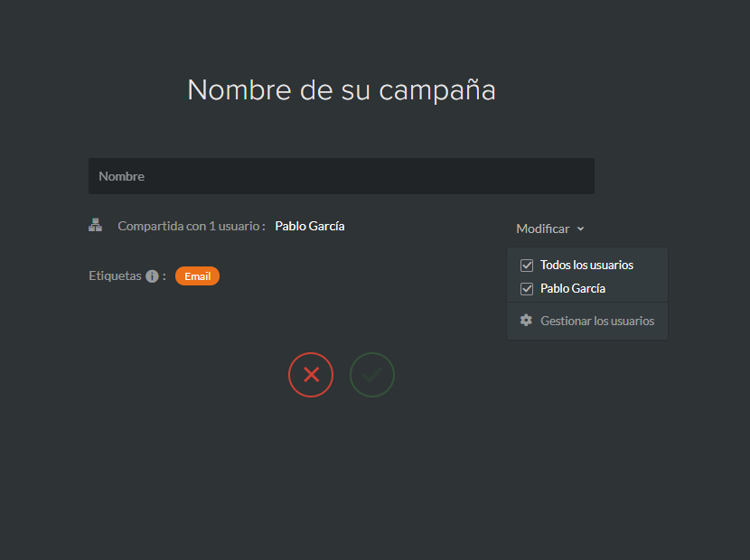Click the orange Email tag
Viewport: 750px width, 560px height.
tap(197, 275)
